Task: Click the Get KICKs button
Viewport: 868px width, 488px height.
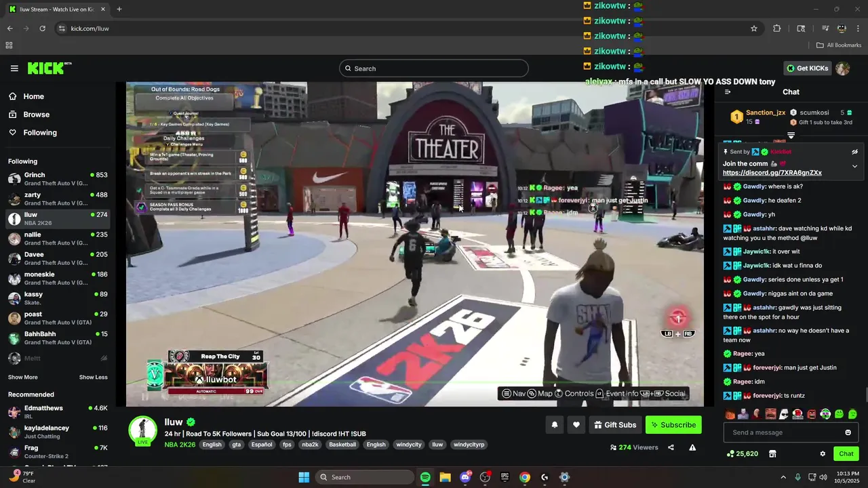Action: pyautogui.click(x=808, y=68)
